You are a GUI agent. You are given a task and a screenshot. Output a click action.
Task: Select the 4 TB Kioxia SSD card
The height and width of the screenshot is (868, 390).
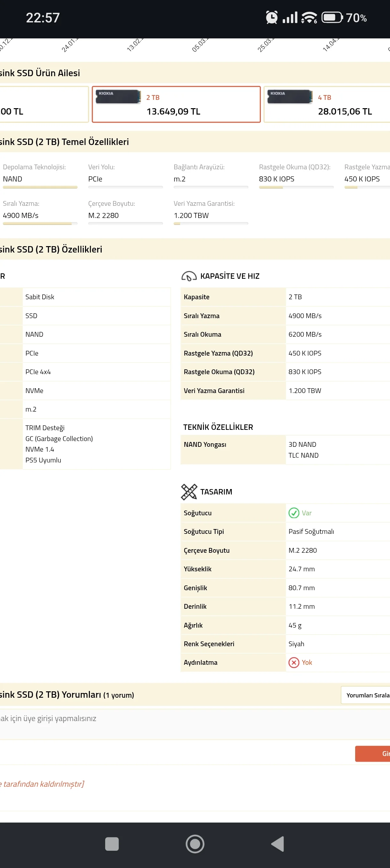(x=327, y=104)
